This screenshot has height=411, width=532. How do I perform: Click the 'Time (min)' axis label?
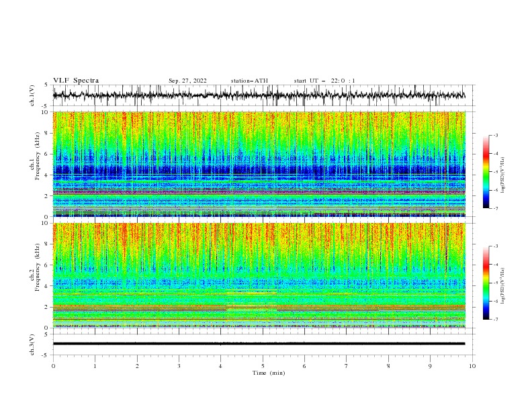point(269,373)
